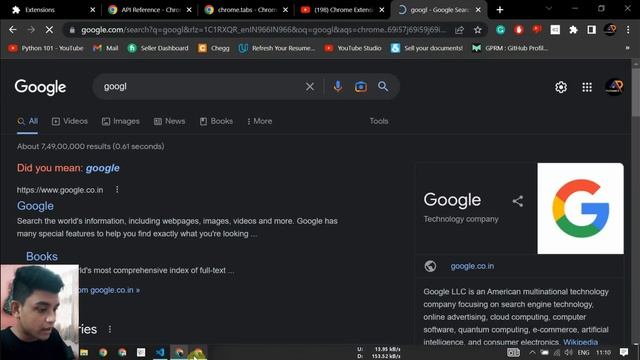The height and width of the screenshot is (360, 640).
Task: Open the Books sitelink
Action: 42,256
